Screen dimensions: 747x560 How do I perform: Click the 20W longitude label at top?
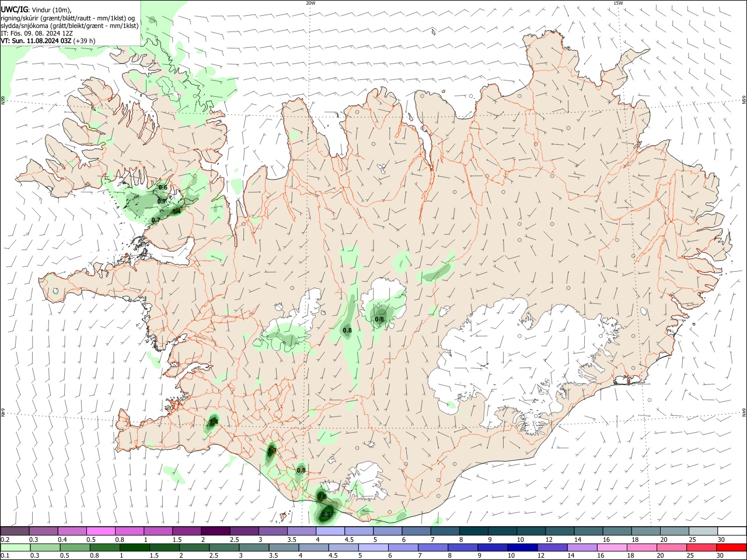point(310,3)
